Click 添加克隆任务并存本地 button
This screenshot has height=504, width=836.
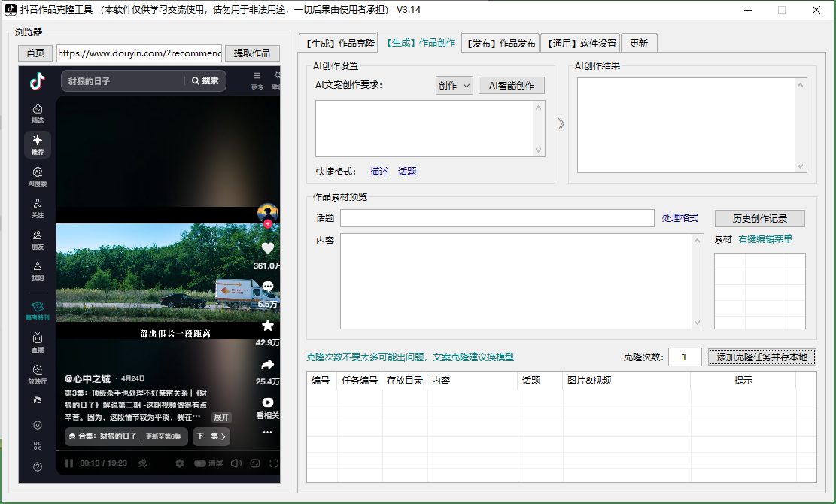(762, 357)
